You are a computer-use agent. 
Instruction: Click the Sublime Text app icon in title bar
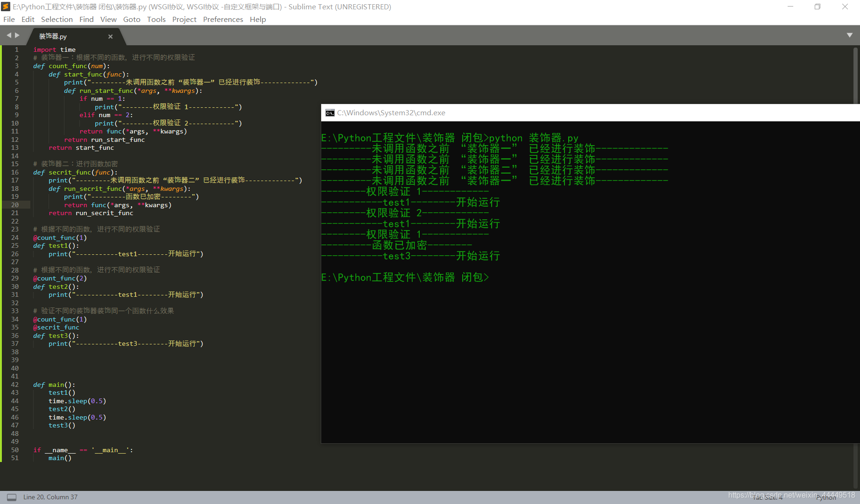point(6,7)
